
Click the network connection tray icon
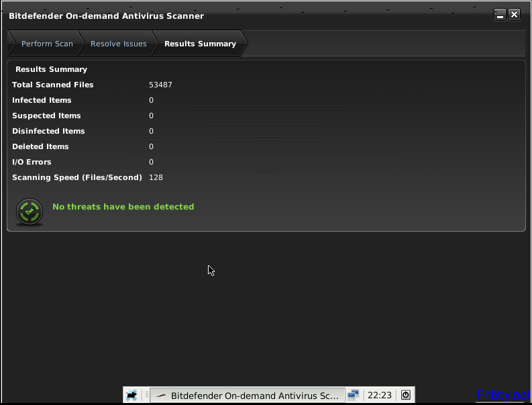click(x=353, y=395)
